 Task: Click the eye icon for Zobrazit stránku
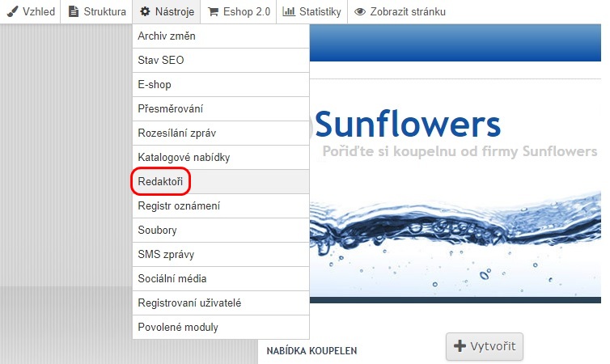[360, 11]
